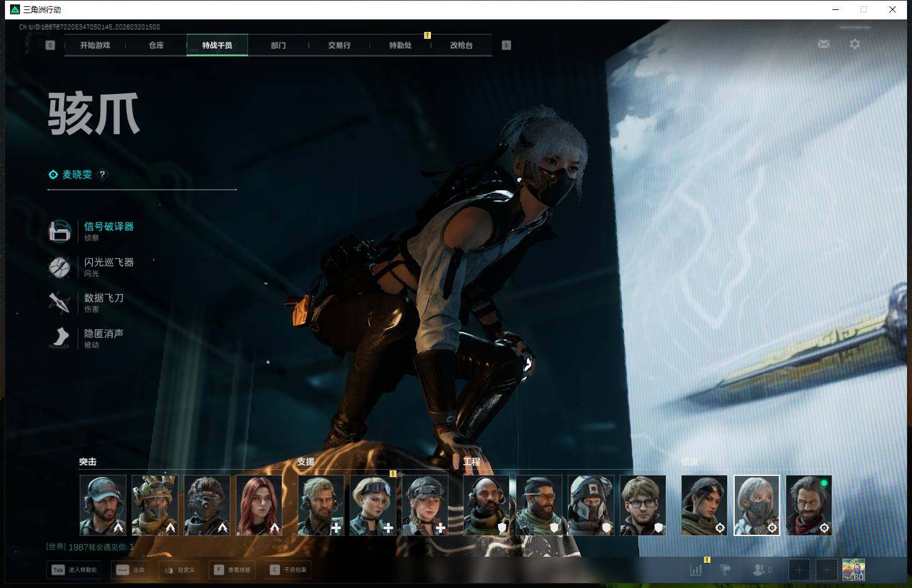Switch to the 特勤处 tab
The width and height of the screenshot is (912, 588).
pos(400,45)
